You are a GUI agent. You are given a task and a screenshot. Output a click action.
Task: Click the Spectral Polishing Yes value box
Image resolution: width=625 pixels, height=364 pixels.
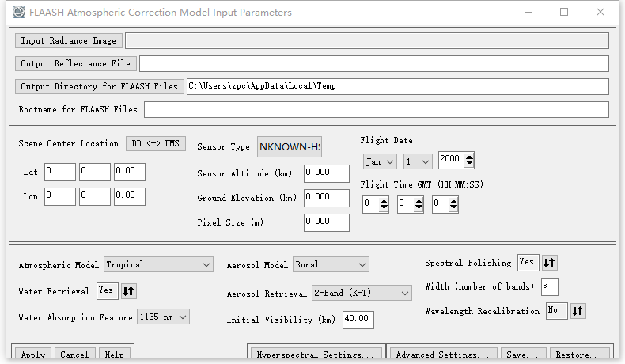(528, 263)
